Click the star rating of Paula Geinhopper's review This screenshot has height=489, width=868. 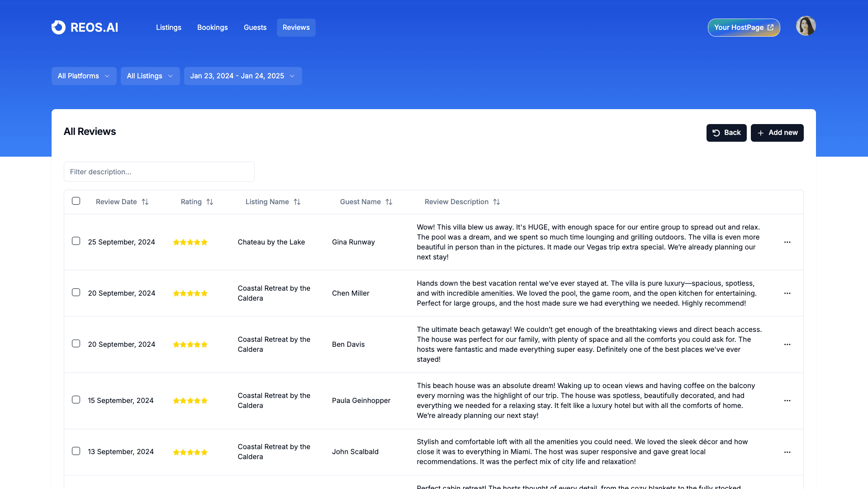tap(190, 401)
